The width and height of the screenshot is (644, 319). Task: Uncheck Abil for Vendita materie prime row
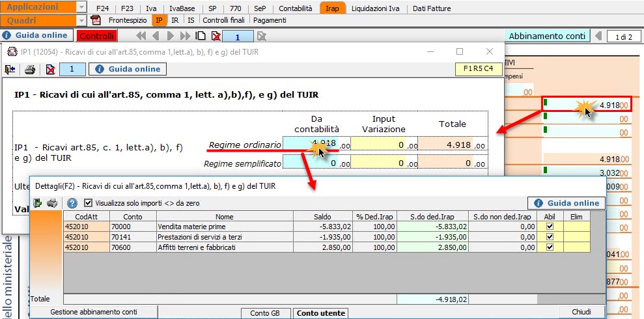(x=550, y=227)
